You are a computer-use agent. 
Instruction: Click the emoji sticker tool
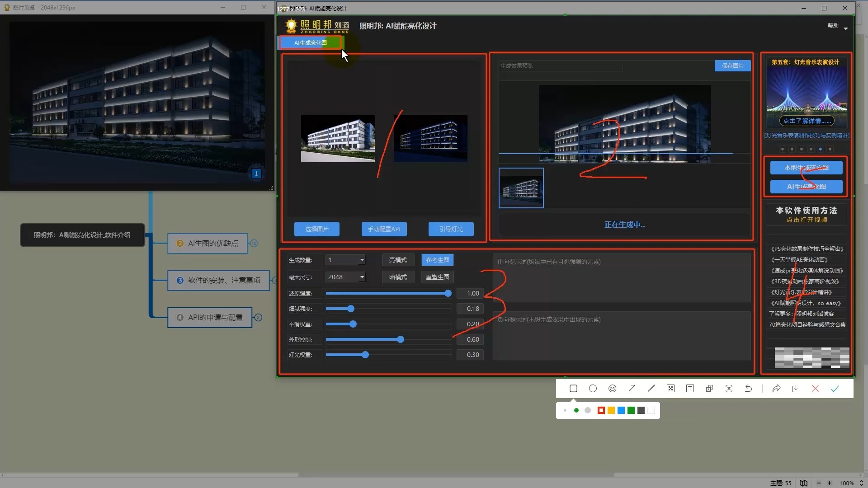(612, 389)
